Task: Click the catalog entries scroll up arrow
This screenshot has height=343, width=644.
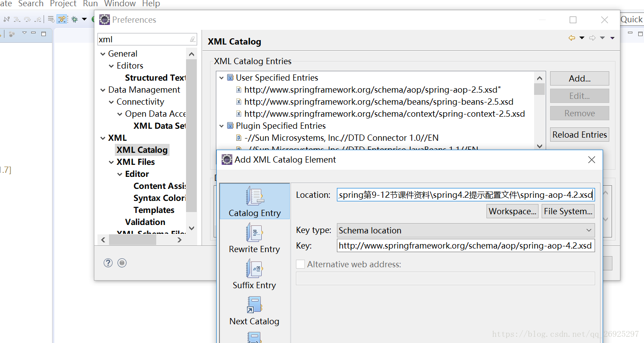Action: coord(539,78)
